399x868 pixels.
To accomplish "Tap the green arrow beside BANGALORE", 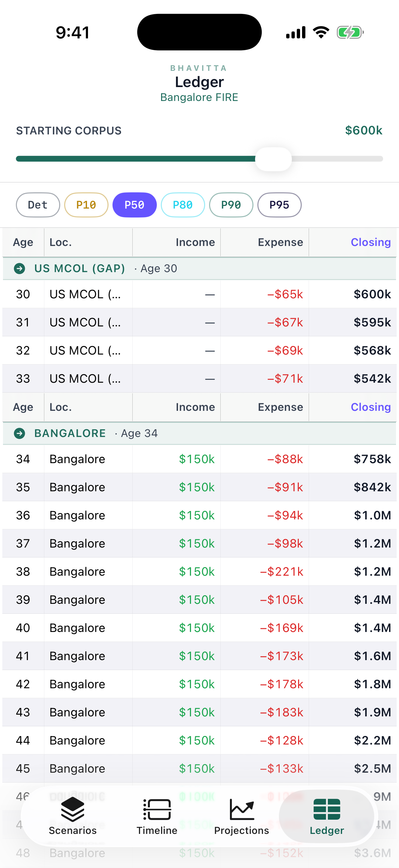I will [20, 433].
